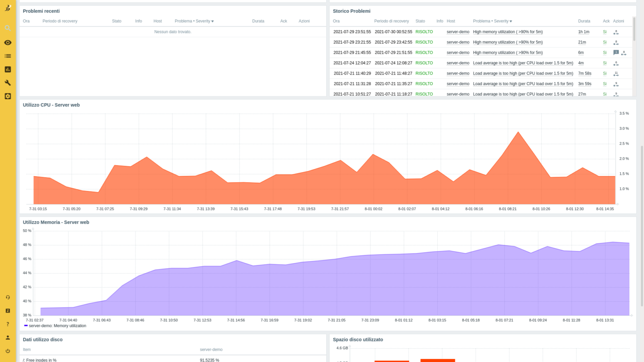Open User settings profile icon
This screenshot has width=644, height=362.
click(8, 338)
